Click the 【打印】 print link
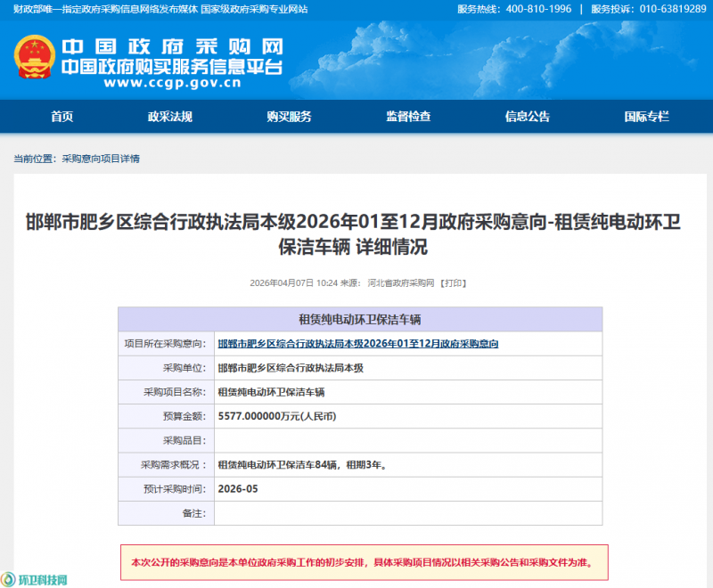This screenshot has width=713, height=588. (455, 283)
